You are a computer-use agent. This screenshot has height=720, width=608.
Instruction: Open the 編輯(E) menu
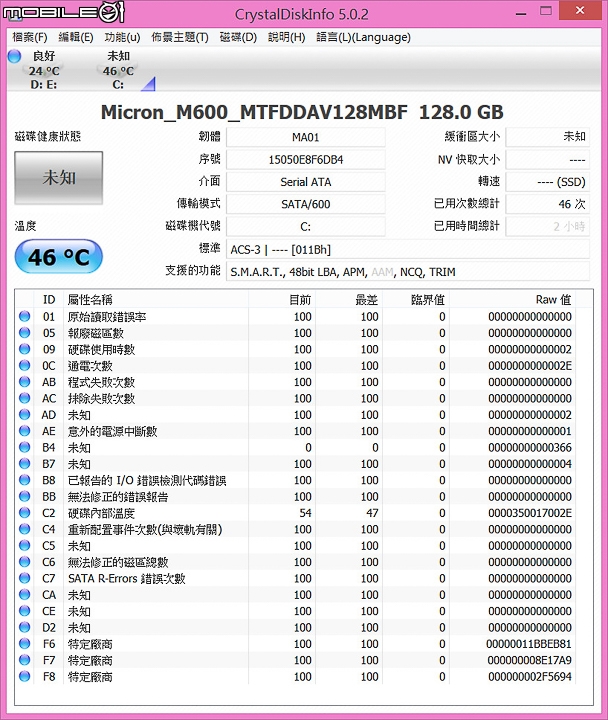click(x=76, y=37)
